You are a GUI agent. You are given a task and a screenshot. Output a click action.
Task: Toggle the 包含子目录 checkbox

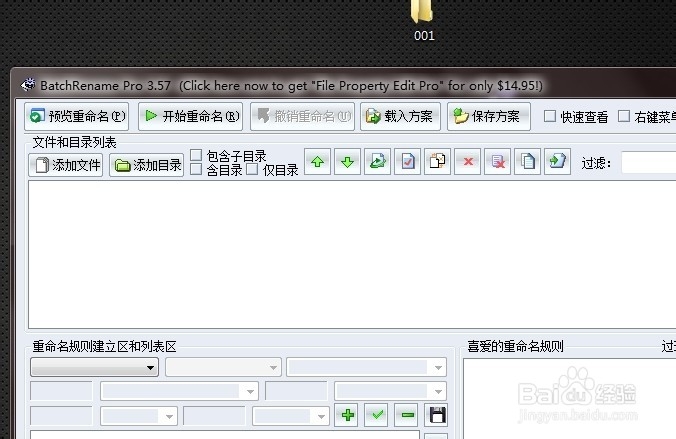196,155
